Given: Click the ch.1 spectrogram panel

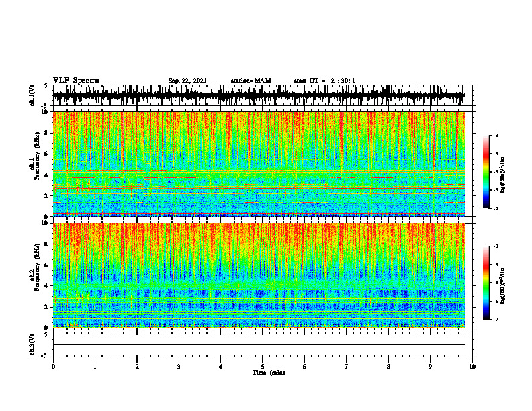Looking at the screenshot, I should tap(259, 164).
